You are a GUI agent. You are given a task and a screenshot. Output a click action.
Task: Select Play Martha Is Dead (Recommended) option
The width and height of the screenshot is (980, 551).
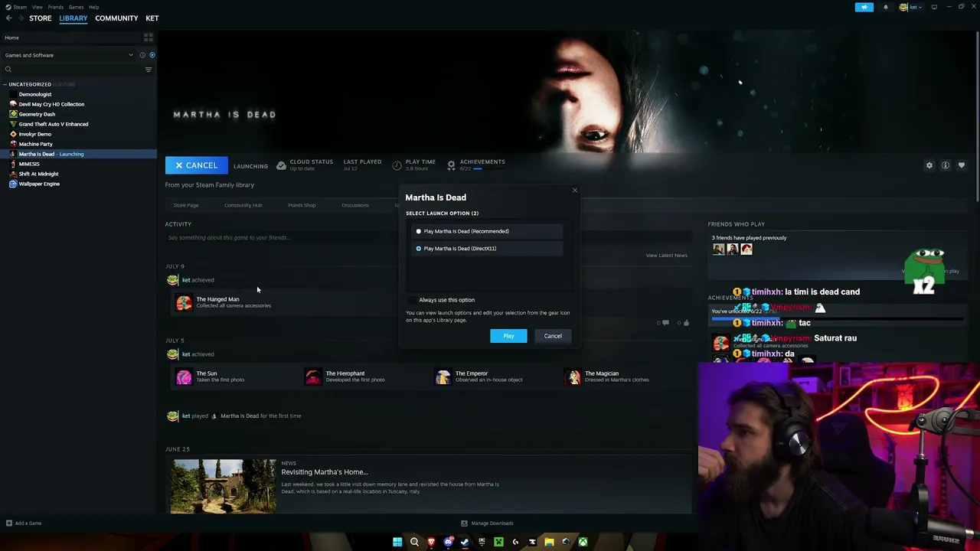coord(486,231)
